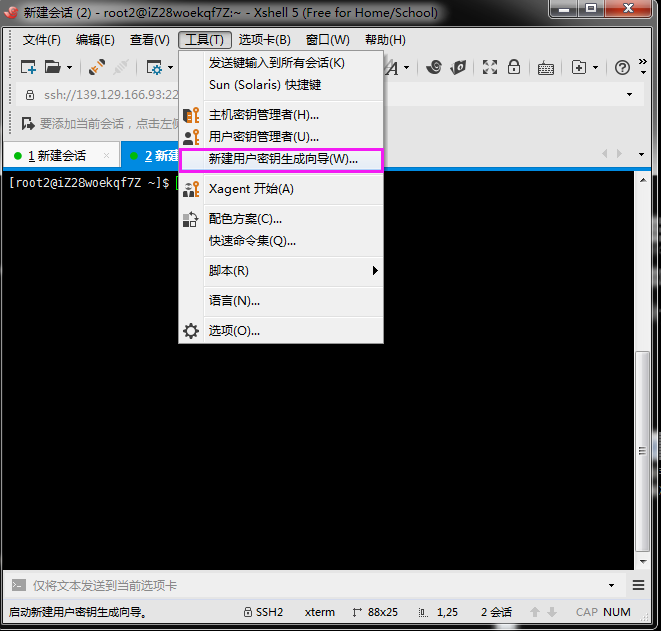Viewport: 661px width, 631px height.
Task: Open the 窗口(W) menu
Action: (328, 40)
